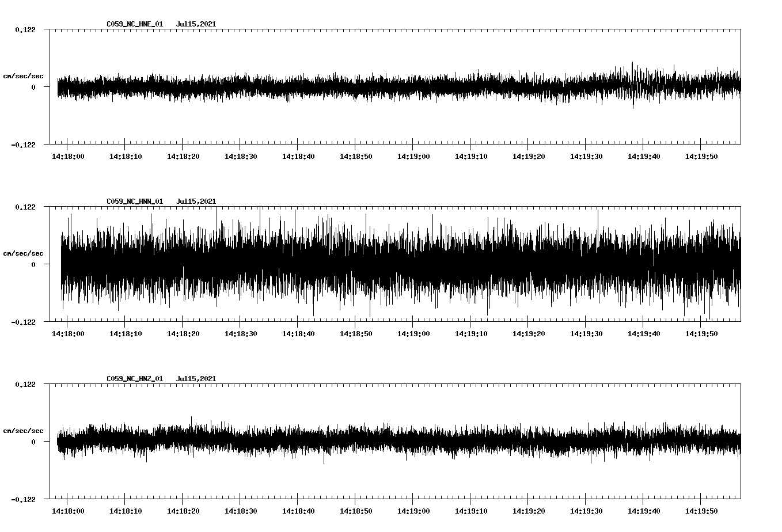Select 14:19:20 time label on HNN axis
Screen dimensions: 782x532
[529, 334]
